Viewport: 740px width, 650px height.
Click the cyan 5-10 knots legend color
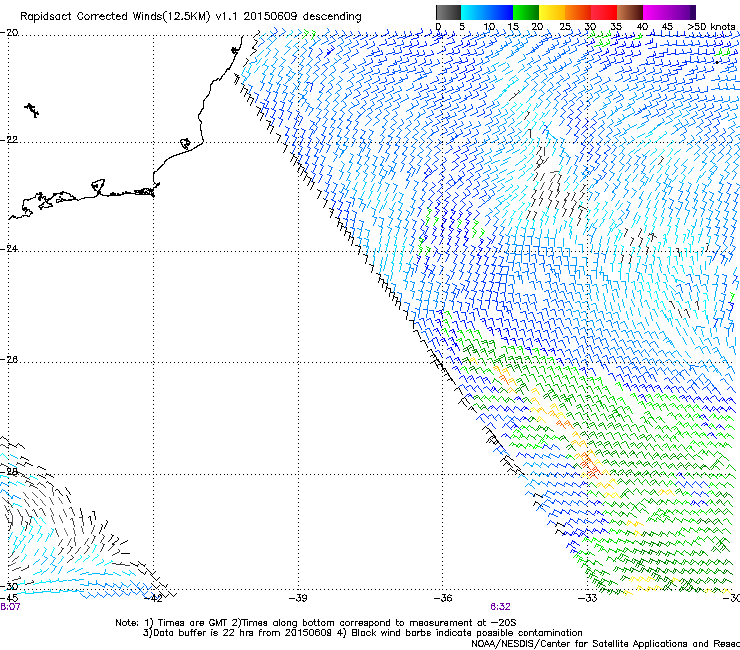pos(474,12)
